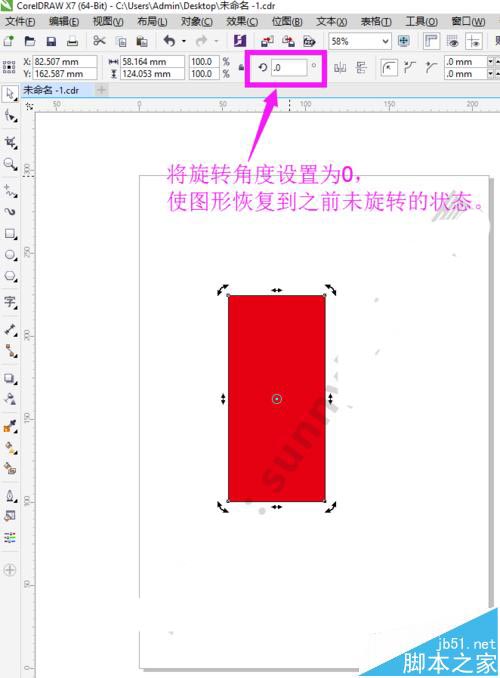The width and height of the screenshot is (500, 678).
Task: Select the Artistic Media tool
Action: point(10,211)
